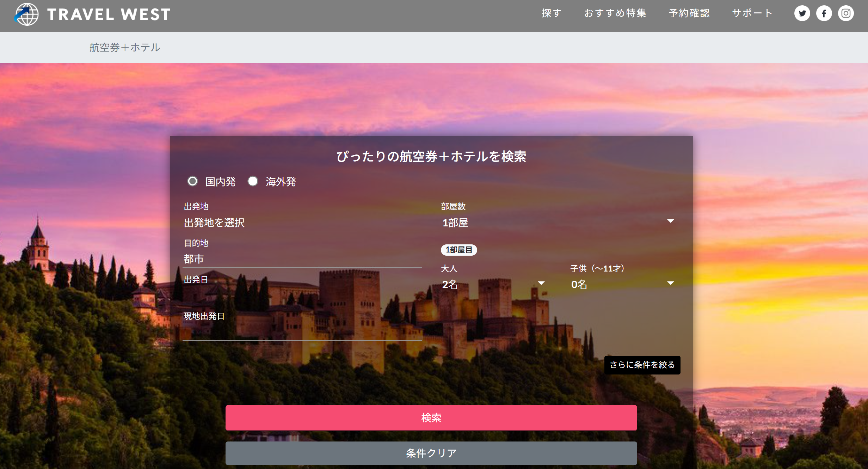
Task: Click the 目的地 都市 destination field
Action: pos(302,259)
